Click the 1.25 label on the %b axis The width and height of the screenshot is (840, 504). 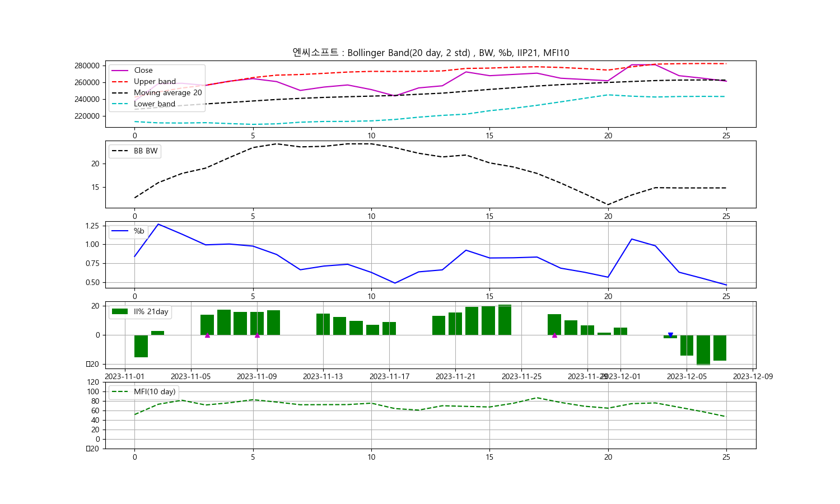coord(92,226)
